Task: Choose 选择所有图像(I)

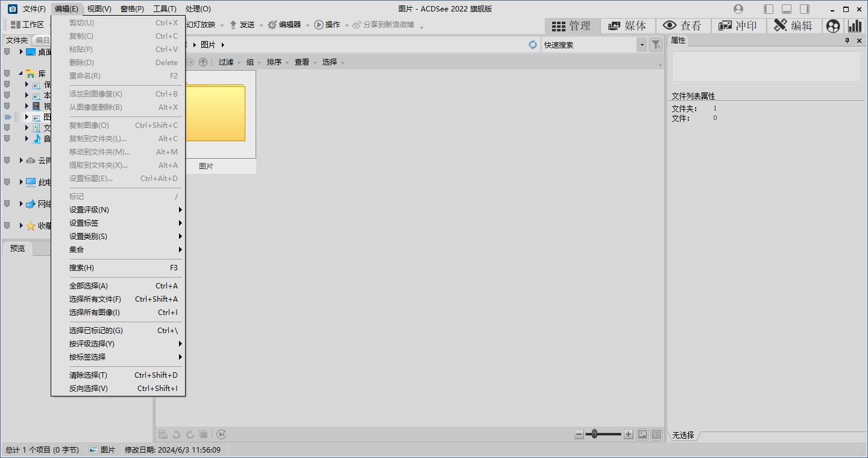Action: [118, 313]
